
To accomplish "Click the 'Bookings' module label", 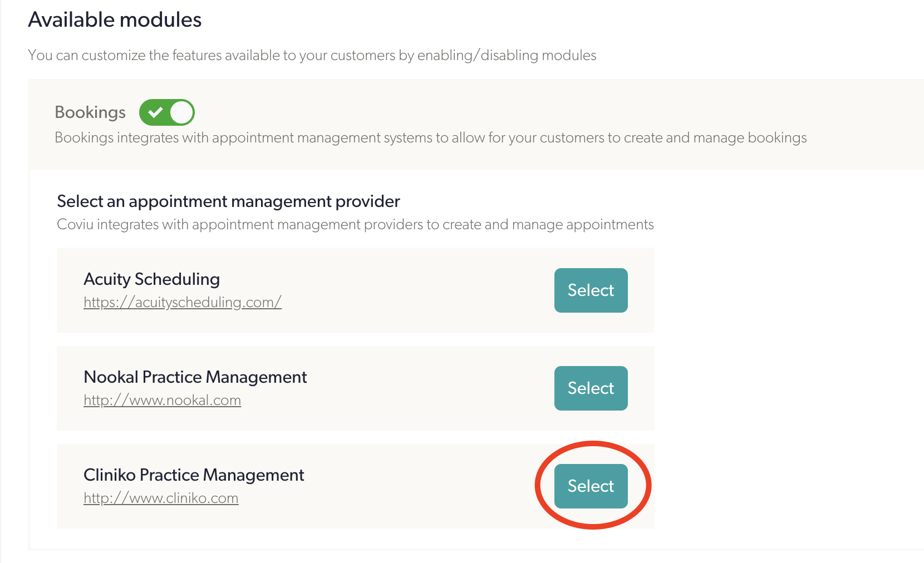I will tap(90, 112).
